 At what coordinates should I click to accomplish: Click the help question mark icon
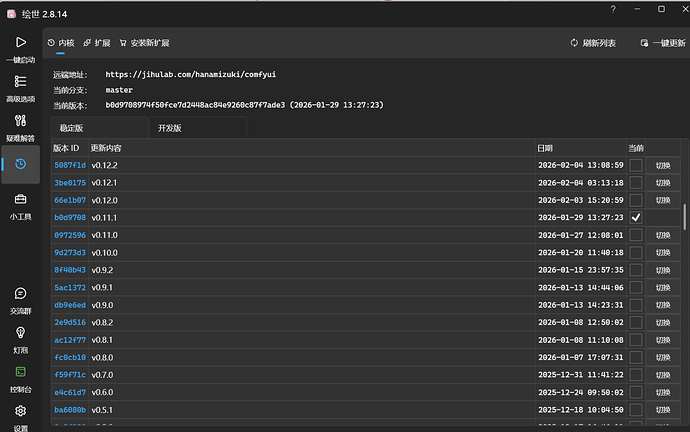[x=613, y=9]
